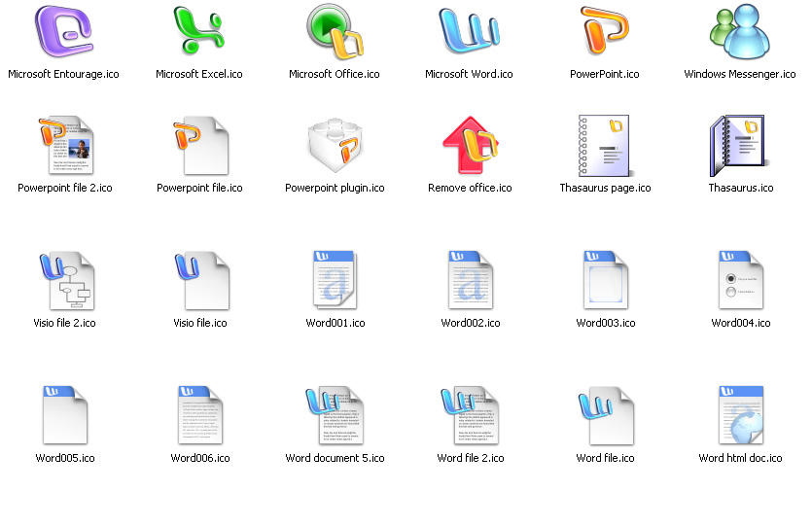Select the 'Word001.ico' file name

click(335, 324)
